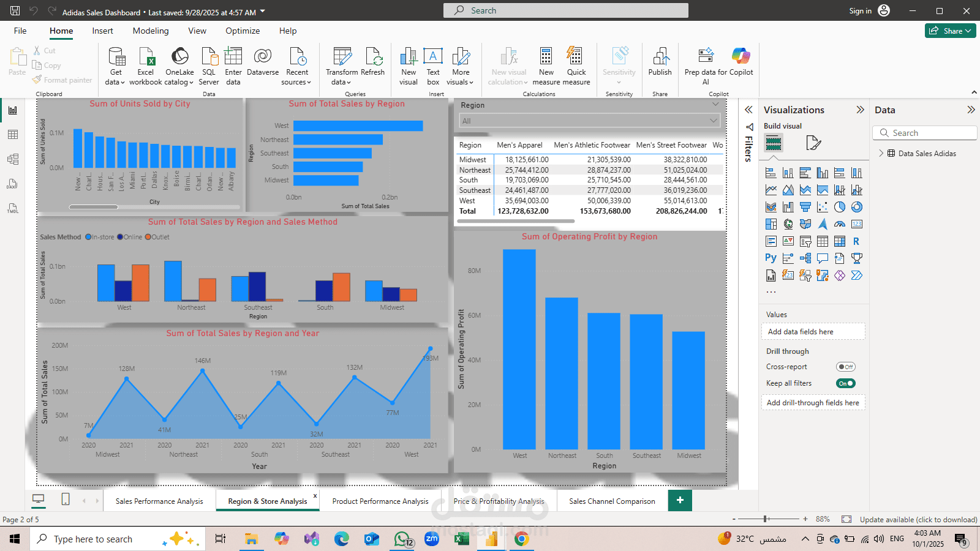Screen dimensions: 980x551
Task: Switch to mobile layout icon
Action: [x=66, y=500]
